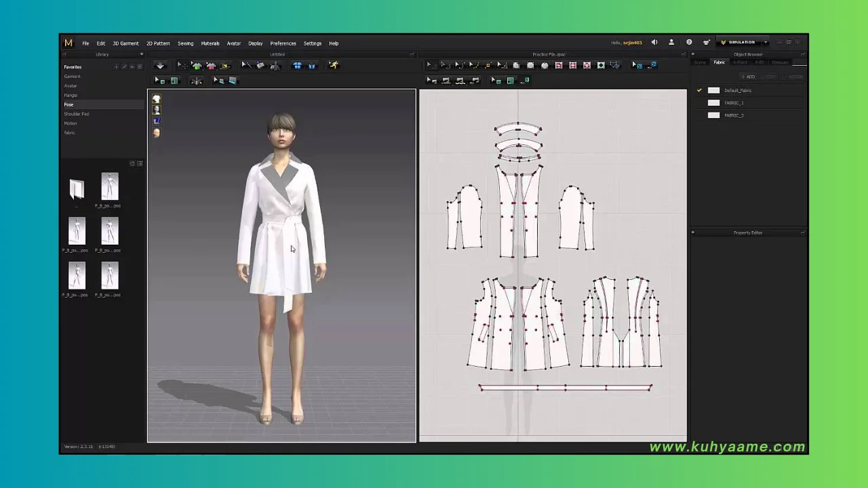Open the user account icon
Image resolution: width=868 pixels, height=488 pixels.
click(671, 43)
